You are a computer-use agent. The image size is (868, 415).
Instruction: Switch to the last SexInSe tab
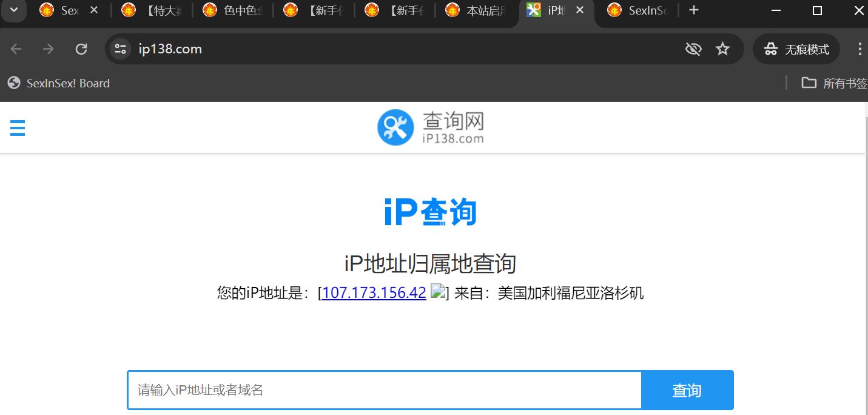click(x=638, y=10)
